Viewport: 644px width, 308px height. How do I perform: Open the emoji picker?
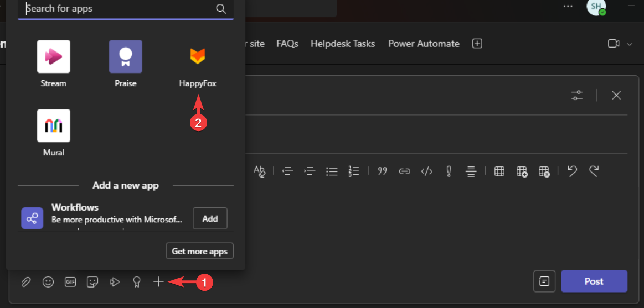(49, 282)
